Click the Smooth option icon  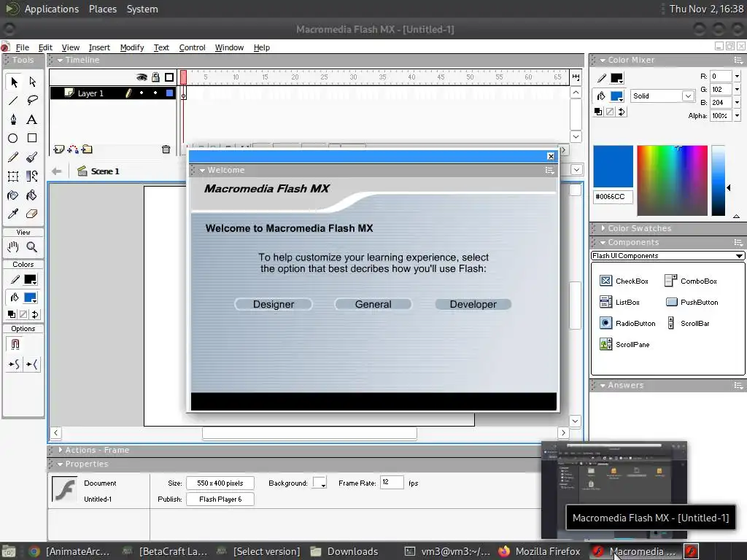[x=14, y=365]
